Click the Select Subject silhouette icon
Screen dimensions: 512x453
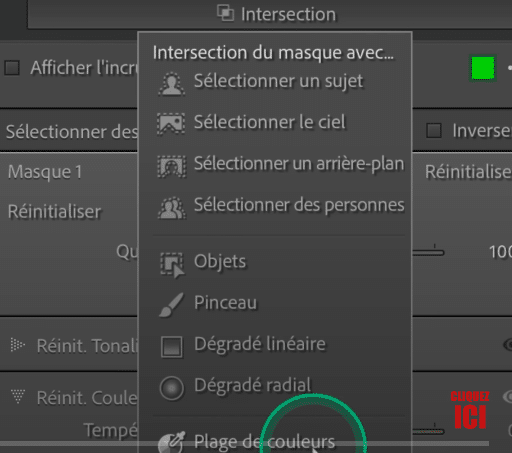pos(171,83)
